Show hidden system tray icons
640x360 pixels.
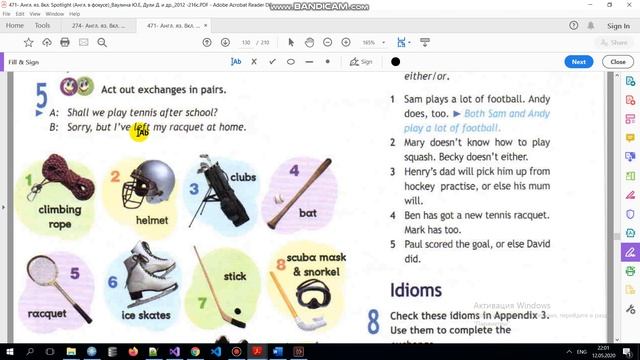pyautogui.click(x=569, y=351)
